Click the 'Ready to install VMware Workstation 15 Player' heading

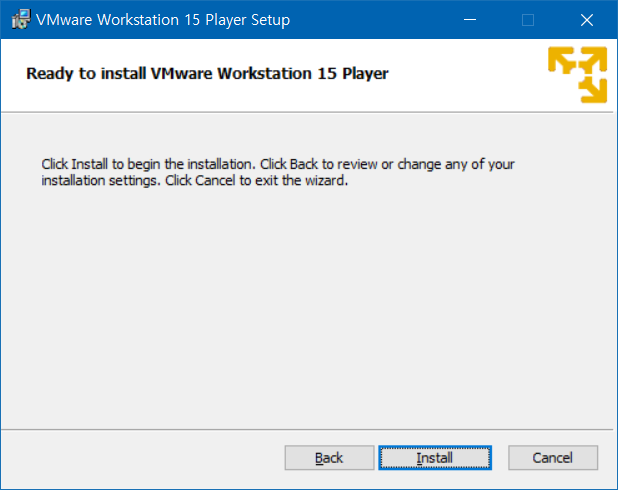[207, 73]
